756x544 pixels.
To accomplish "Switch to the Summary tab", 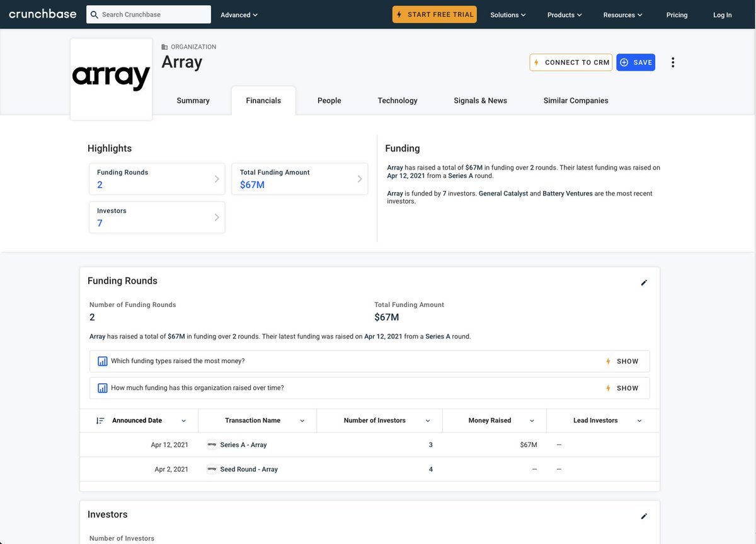I will click(x=193, y=100).
